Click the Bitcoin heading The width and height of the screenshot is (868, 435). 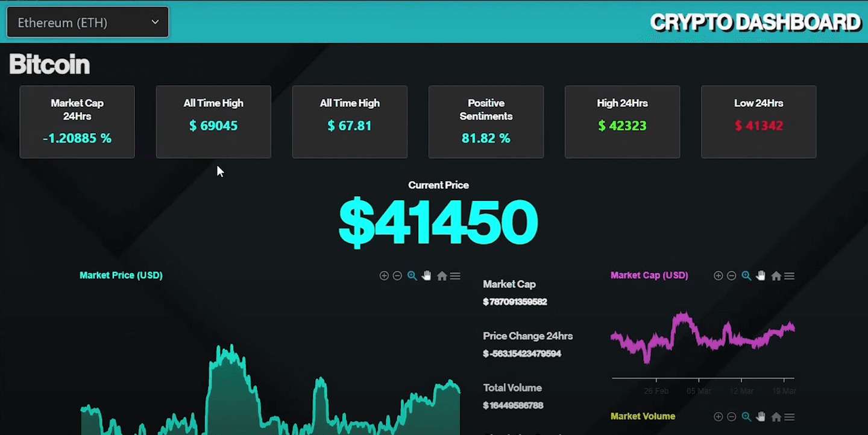pyautogui.click(x=49, y=64)
